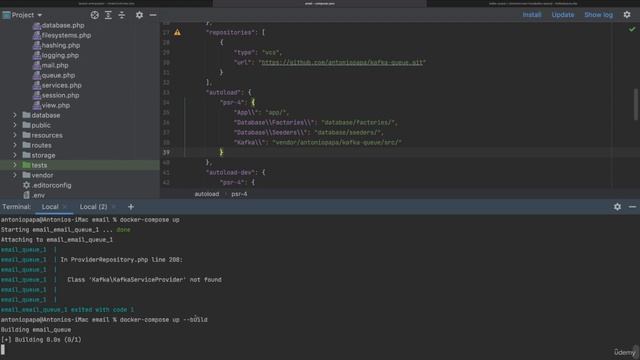Click the "repositories" key in editor

pyautogui.click(x=231, y=33)
